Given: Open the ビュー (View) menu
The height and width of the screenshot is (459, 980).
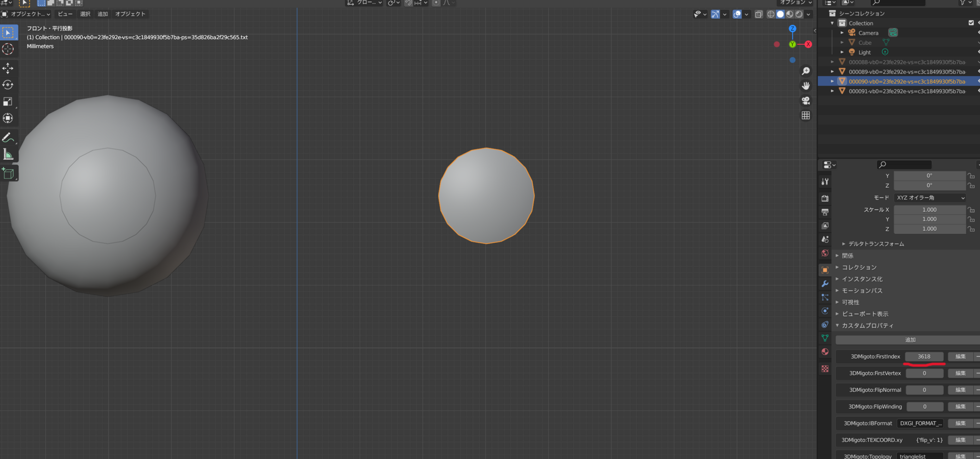Looking at the screenshot, I should (65, 14).
